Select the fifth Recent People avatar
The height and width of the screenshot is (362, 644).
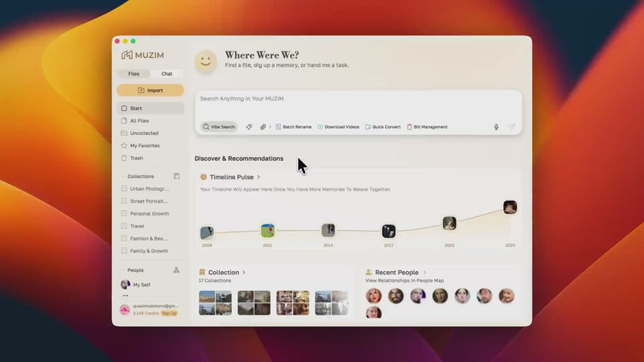pyautogui.click(x=462, y=296)
